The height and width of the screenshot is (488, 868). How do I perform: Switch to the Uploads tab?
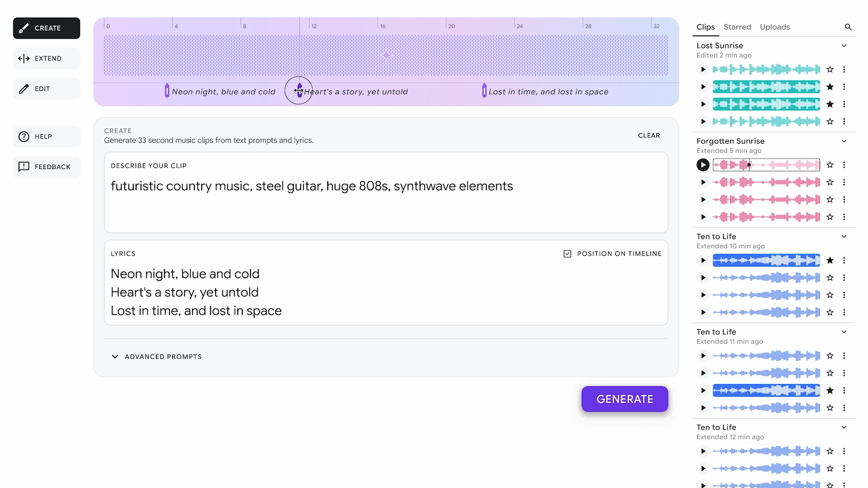(775, 27)
